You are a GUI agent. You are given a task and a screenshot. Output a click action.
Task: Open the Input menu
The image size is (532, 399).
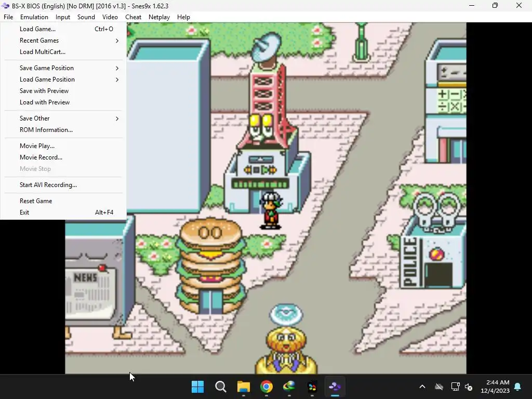pyautogui.click(x=63, y=17)
